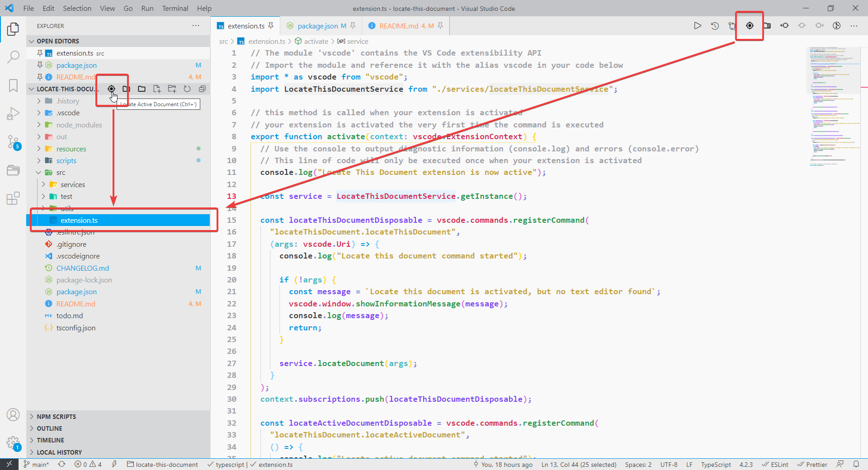Open feedback icon in status bar
The height and width of the screenshot is (470, 868).
[x=840, y=464]
